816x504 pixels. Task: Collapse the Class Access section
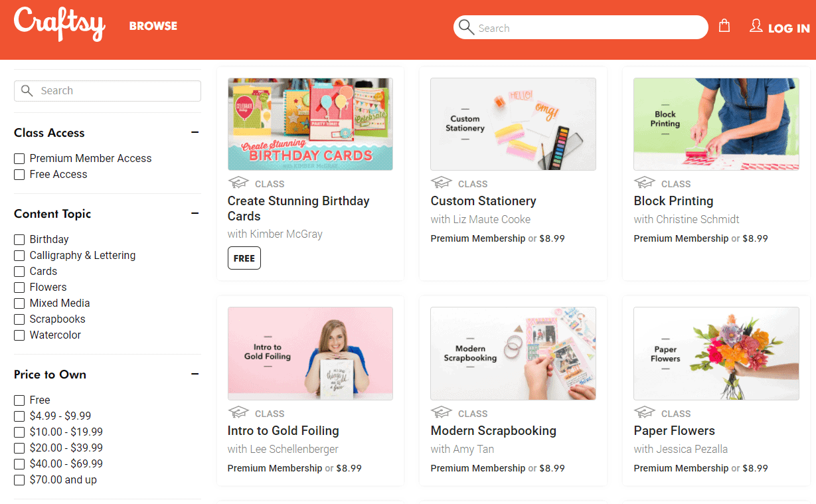point(194,132)
